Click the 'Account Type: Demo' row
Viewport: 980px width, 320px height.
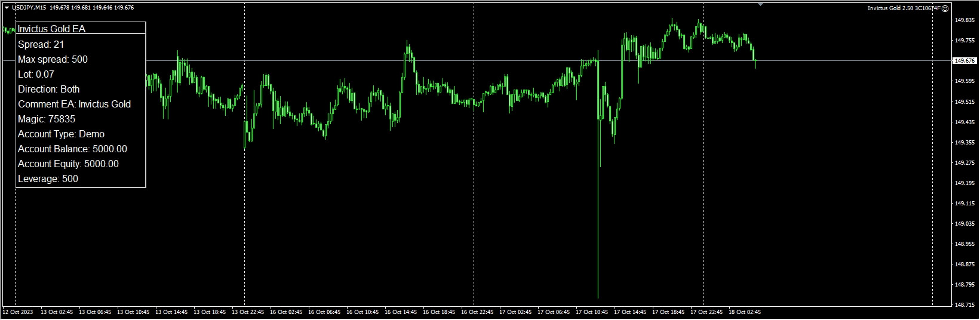coord(61,134)
